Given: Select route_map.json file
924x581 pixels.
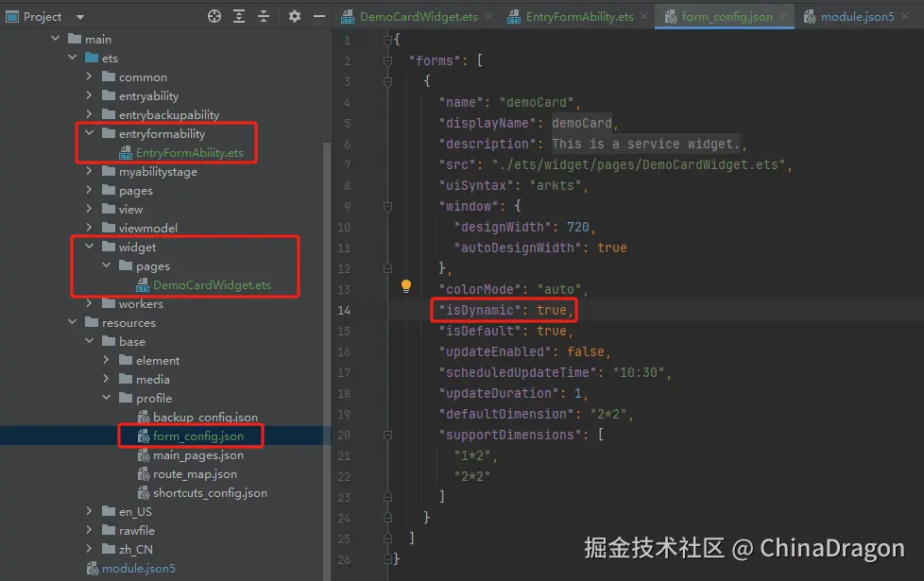Looking at the screenshot, I should (195, 473).
